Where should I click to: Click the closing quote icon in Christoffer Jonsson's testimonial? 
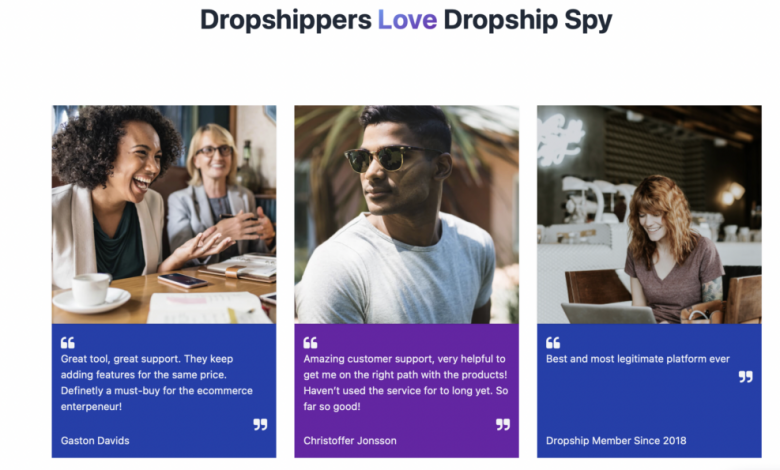[x=503, y=424]
